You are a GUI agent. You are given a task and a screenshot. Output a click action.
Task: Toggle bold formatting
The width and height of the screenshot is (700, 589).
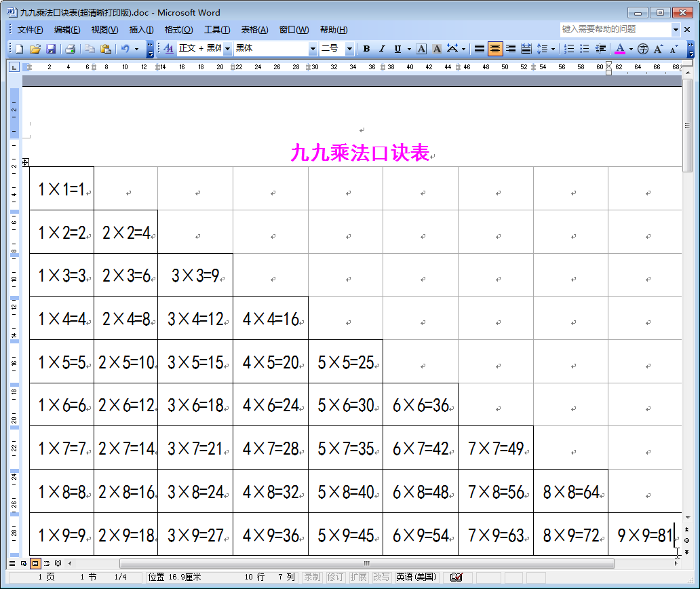pyautogui.click(x=366, y=49)
